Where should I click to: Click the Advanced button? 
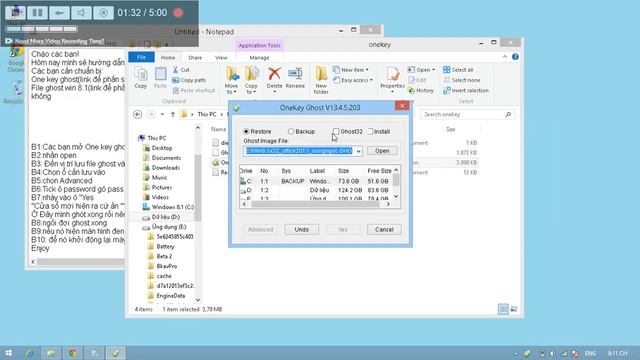(260, 229)
